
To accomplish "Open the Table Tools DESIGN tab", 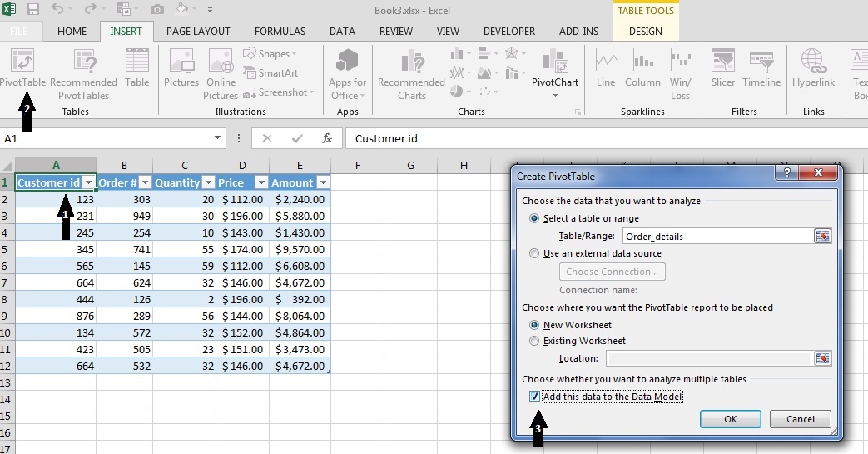I will [x=646, y=32].
